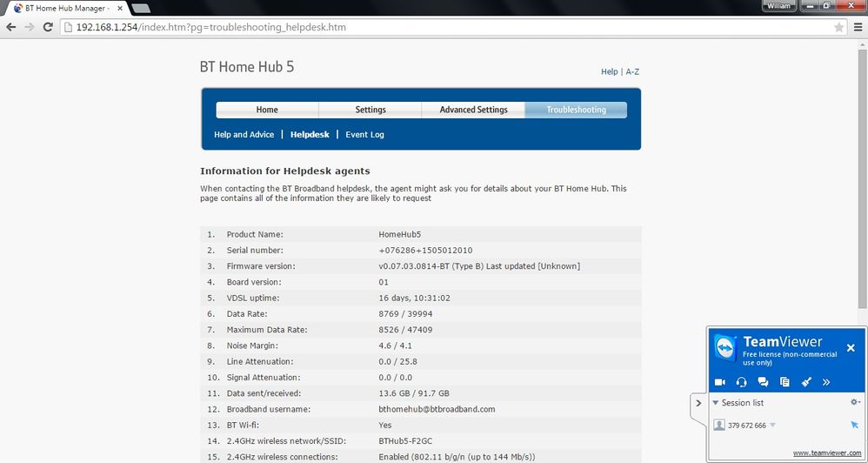The width and height of the screenshot is (868, 463).
Task: Open www.teamviewer.com link
Action: tap(827, 453)
